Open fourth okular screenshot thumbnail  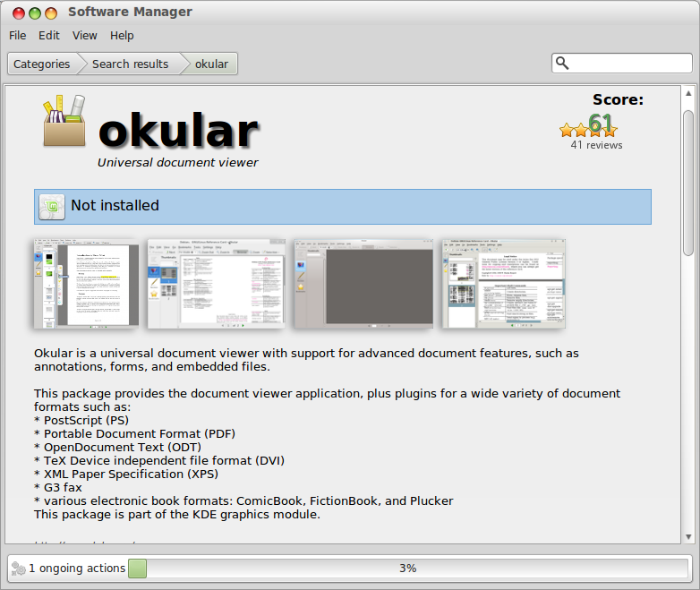pyautogui.click(x=504, y=283)
